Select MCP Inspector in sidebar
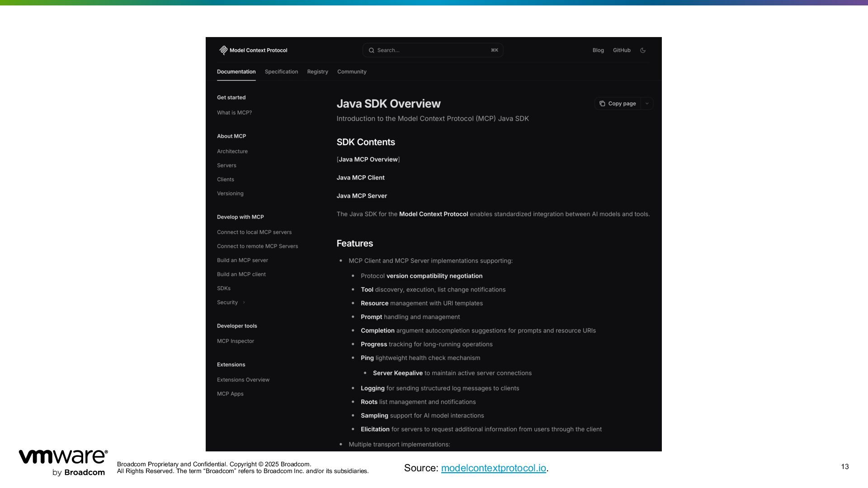 click(x=235, y=341)
